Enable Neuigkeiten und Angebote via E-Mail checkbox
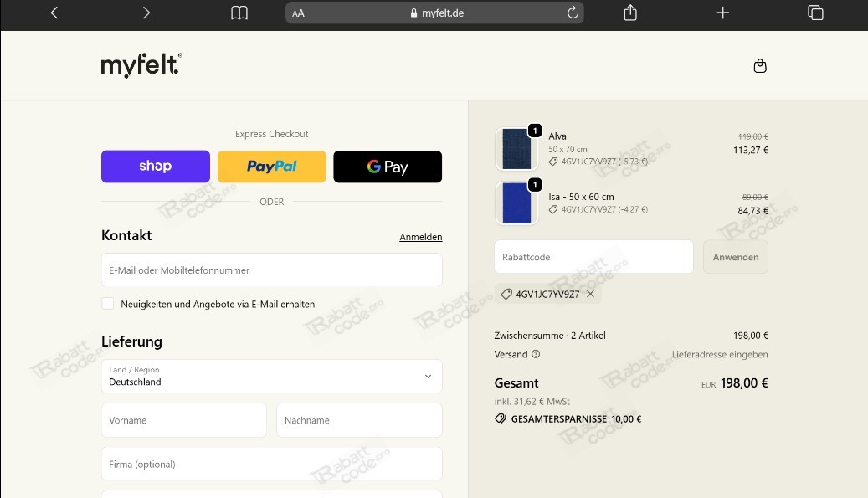 point(108,303)
